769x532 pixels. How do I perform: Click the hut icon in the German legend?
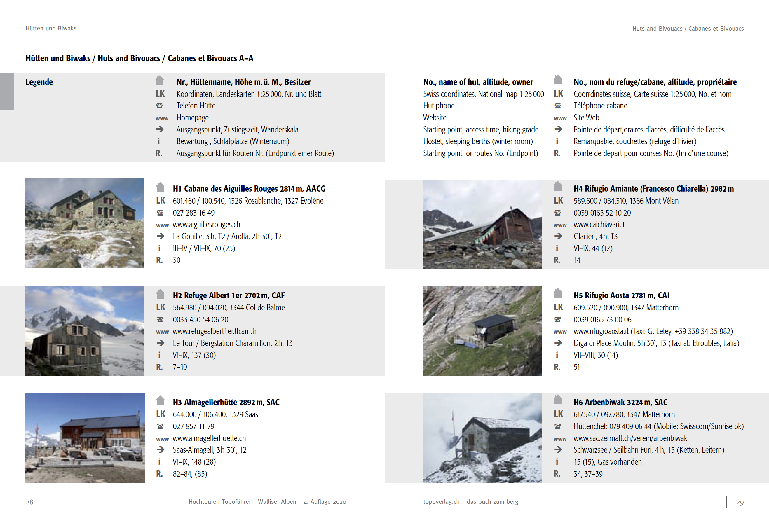pyautogui.click(x=160, y=80)
